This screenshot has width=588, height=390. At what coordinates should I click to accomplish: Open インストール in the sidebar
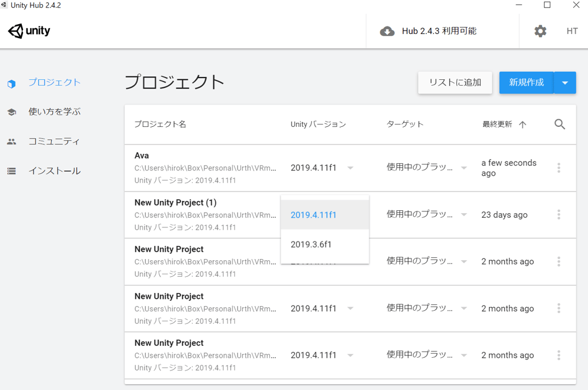(x=54, y=171)
